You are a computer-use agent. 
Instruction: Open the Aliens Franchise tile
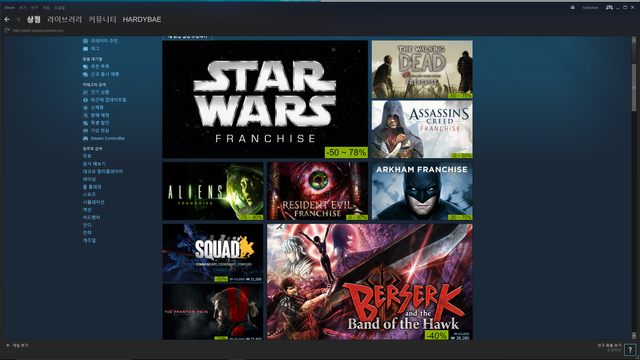tap(213, 191)
